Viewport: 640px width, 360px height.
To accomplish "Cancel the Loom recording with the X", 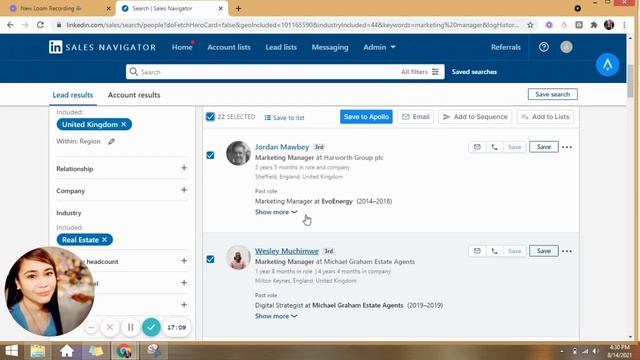I will pos(110,327).
